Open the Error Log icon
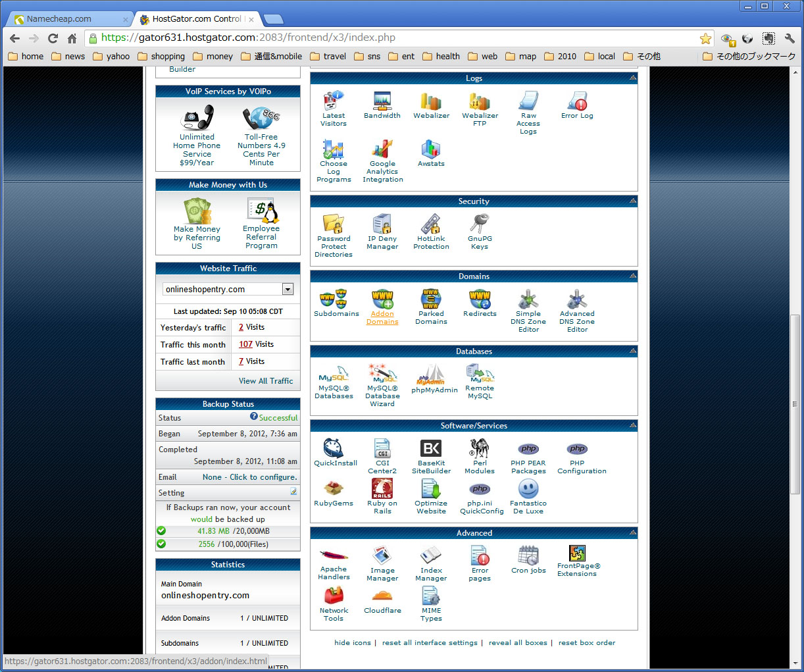The height and width of the screenshot is (672, 804). 577,103
